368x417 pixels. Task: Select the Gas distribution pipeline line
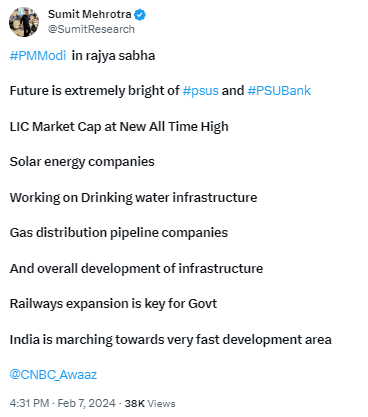click(119, 233)
